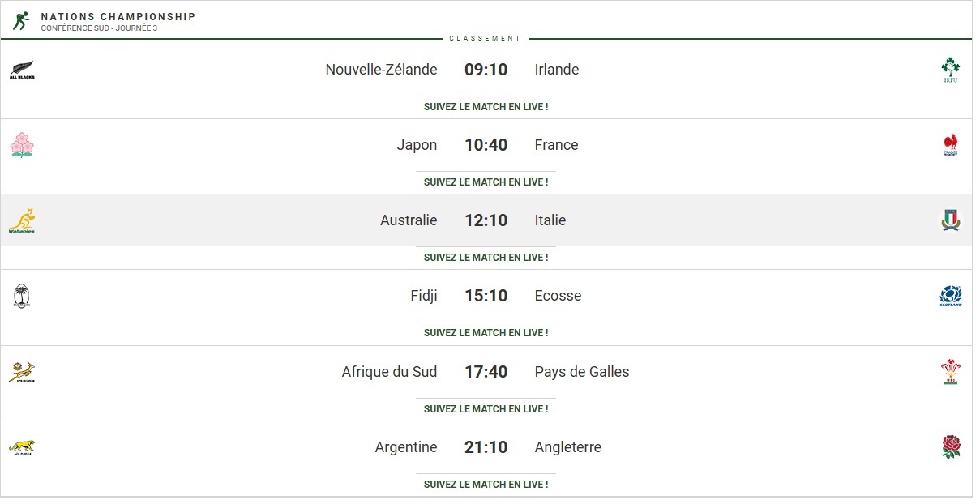Viewport: 980px width, 504px height.
Task: Click the rugby player icon beside Nations Championship
Action: tap(21, 21)
